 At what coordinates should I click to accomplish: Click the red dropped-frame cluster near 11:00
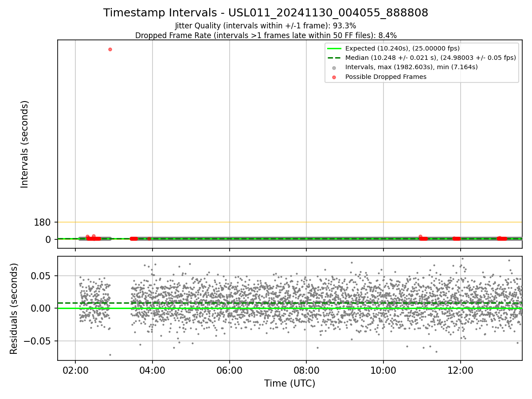[x=423, y=238]
